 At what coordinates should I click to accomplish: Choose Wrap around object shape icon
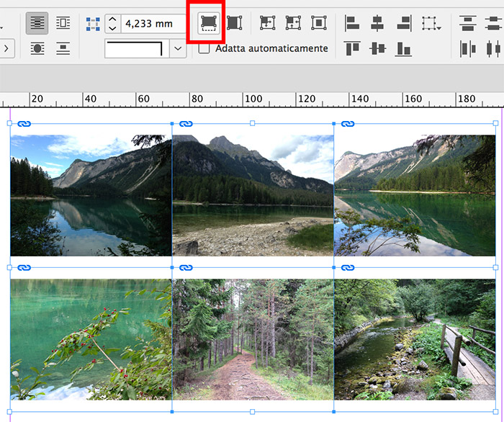click(37, 49)
